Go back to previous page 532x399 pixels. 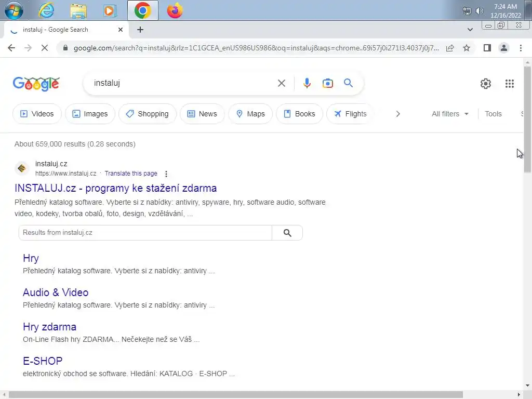(11, 48)
